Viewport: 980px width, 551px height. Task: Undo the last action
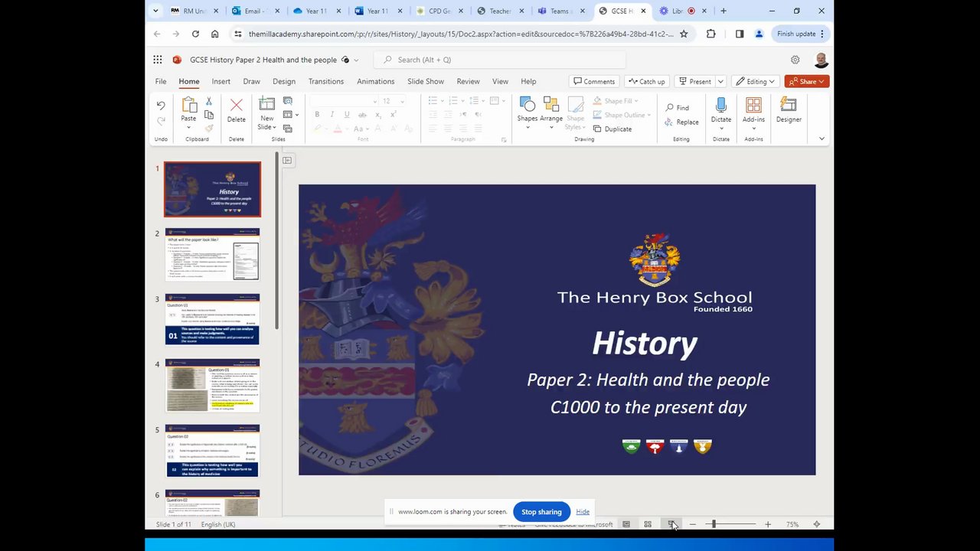[x=161, y=105]
